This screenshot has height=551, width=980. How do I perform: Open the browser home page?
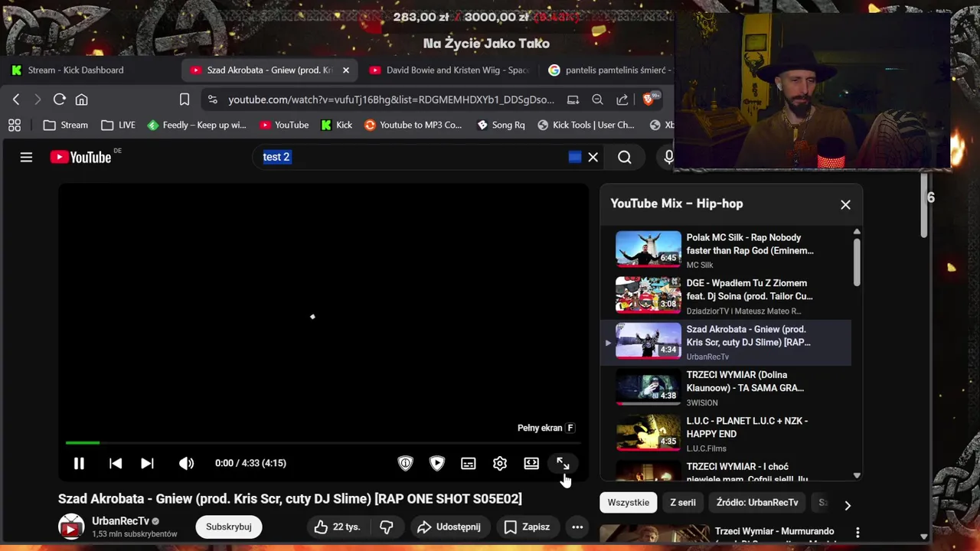(x=81, y=99)
